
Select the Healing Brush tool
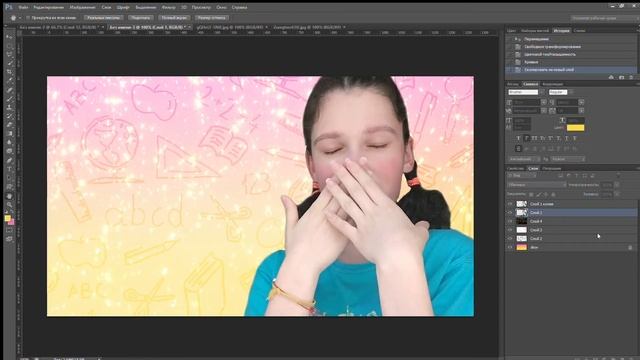point(9,90)
